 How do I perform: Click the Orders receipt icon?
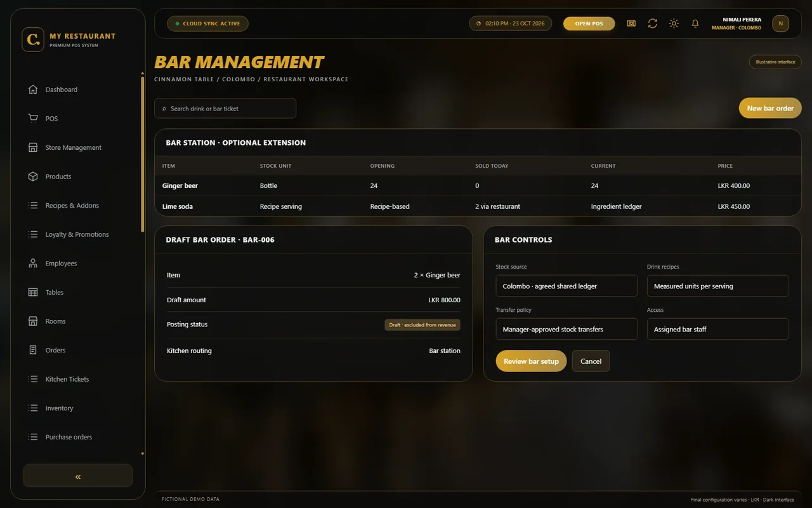[33, 351]
